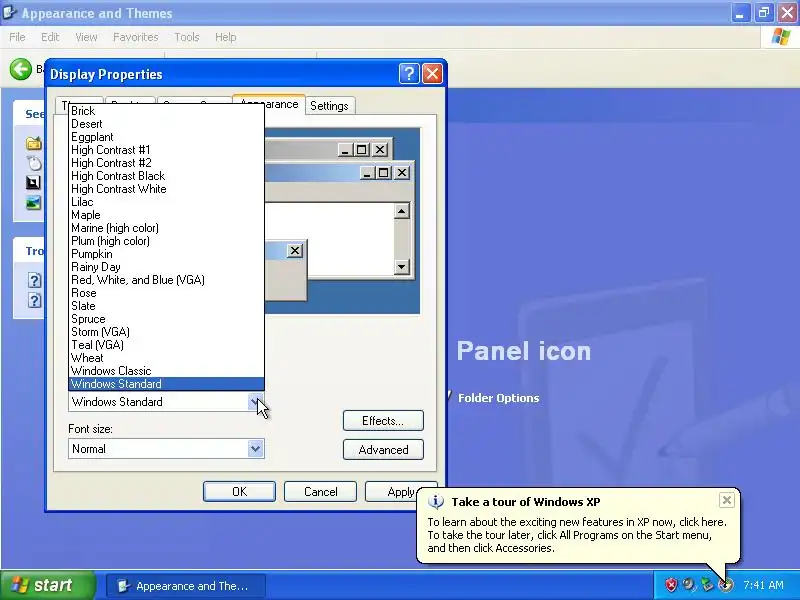Choose Plum (high color) scheme
The image size is (800, 600).
pos(166,241)
